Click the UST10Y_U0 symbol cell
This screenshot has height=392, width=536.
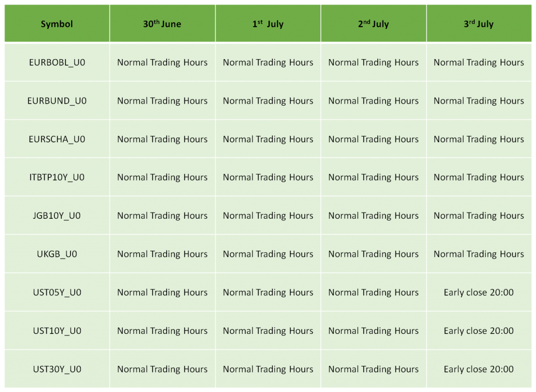[57, 331]
